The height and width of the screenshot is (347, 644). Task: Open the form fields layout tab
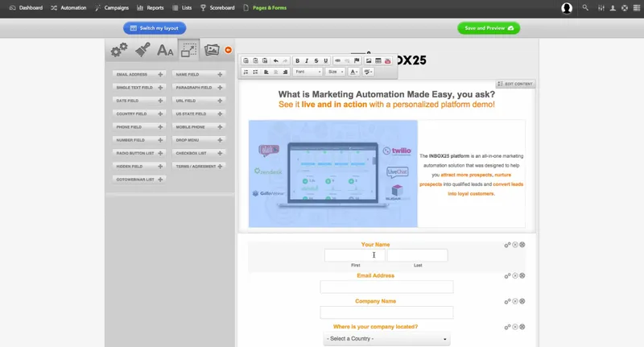click(188, 50)
